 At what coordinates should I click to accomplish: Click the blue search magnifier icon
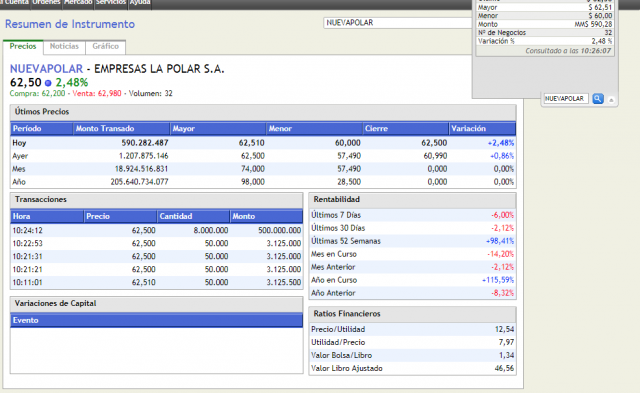[598, 99]
